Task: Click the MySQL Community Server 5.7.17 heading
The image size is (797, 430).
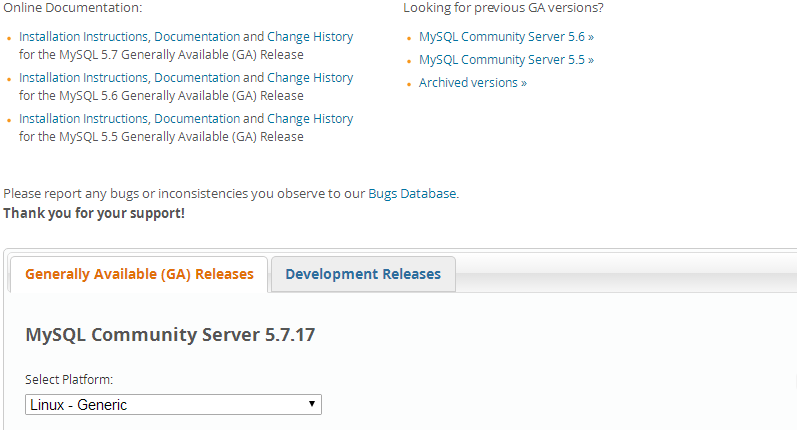Action: [x=170, y=334]
